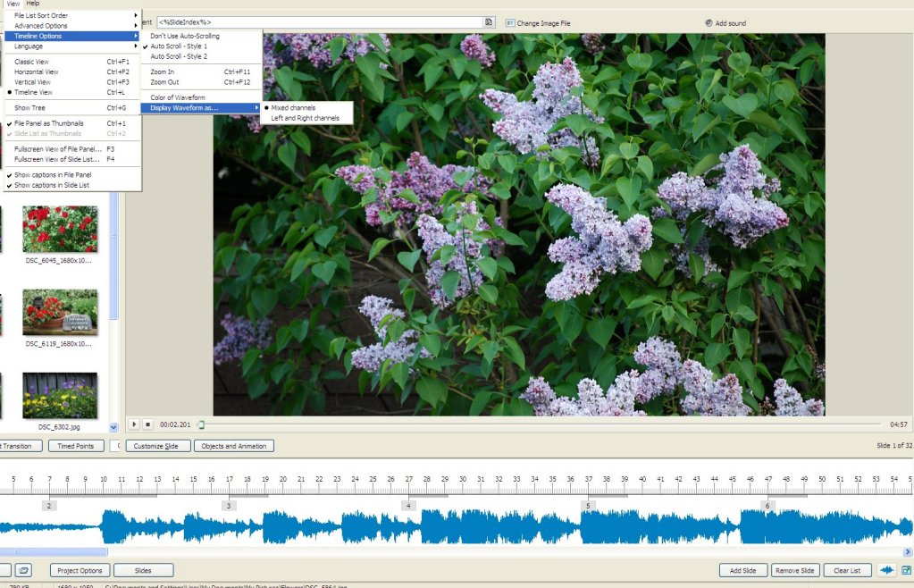Click the save icon at bottom right
The width and height of the screenshot is (914, 588).
(906, 570)
